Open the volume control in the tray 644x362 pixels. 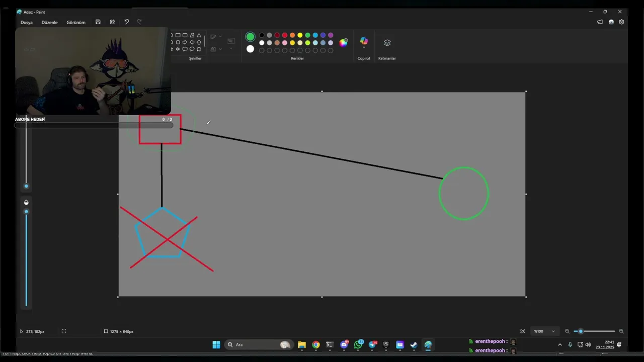tap(588, 345)
